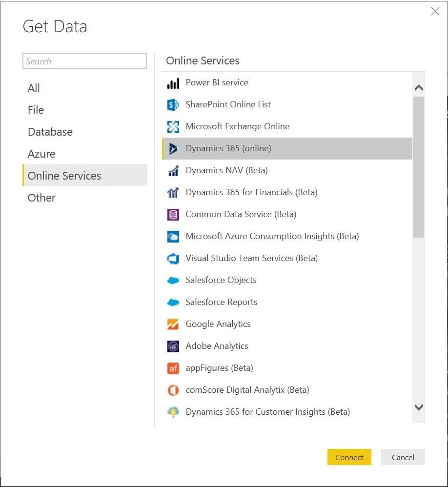
Task: Select the Database category
Action: pos(84,132)
